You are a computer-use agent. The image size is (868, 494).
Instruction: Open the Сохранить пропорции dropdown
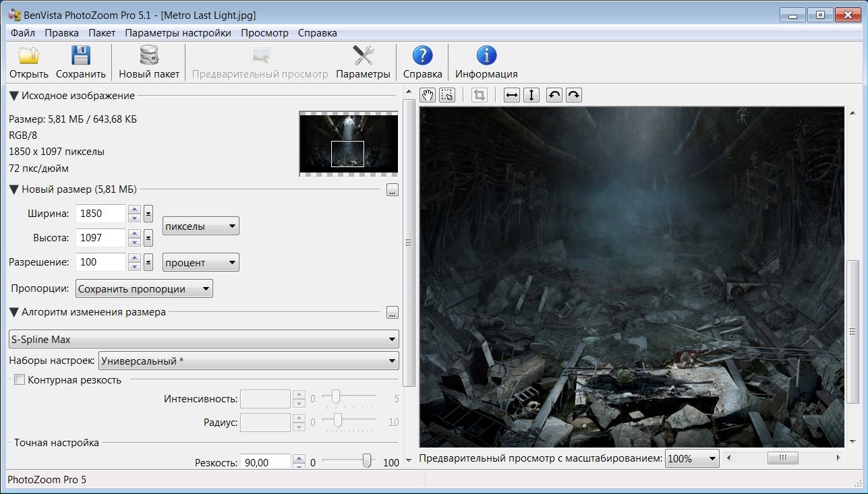pos(144,288)
